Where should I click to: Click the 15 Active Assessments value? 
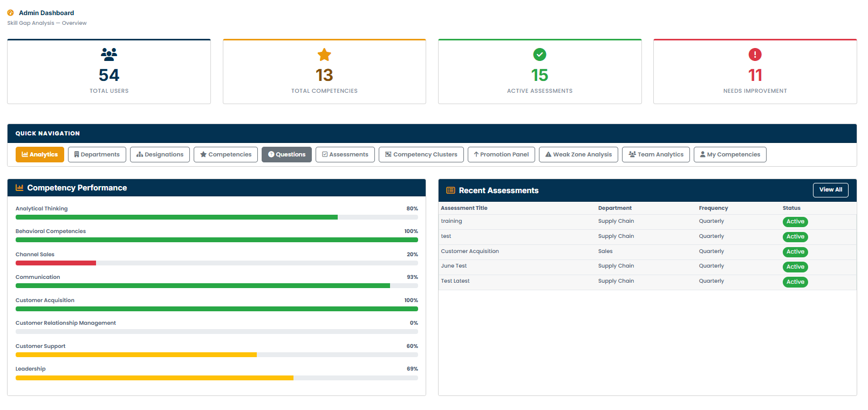click(x=539, y=75)
